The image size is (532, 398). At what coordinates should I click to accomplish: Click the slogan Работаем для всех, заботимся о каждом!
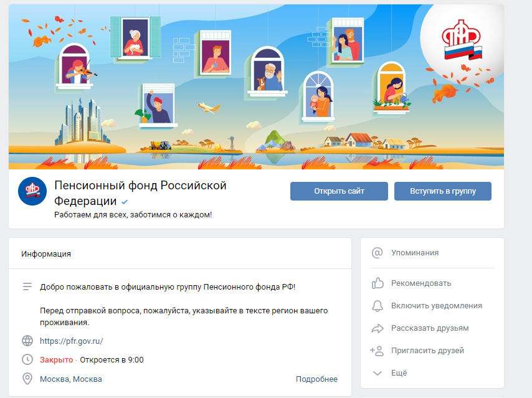point(133,215)
